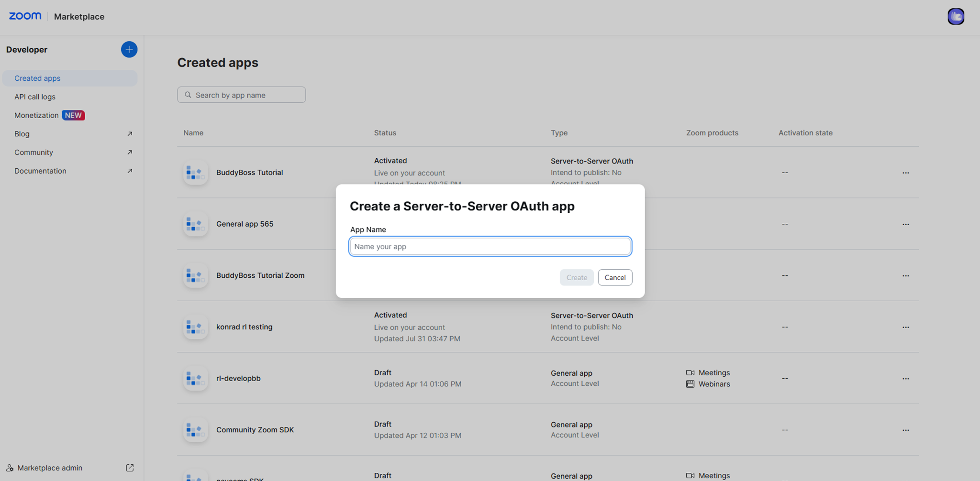
Task: Click BuddyBoss Tutorial Zoom name
Action: coord(260,275)
